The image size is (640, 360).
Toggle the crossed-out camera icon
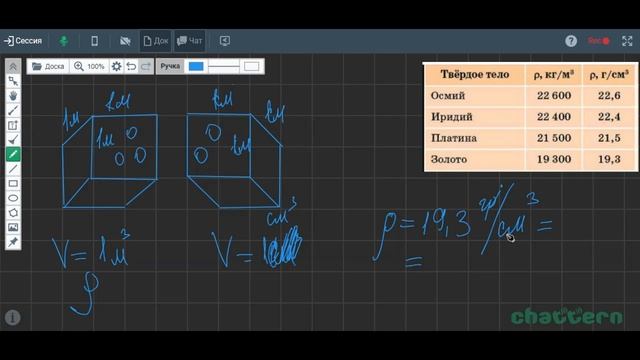125,41
